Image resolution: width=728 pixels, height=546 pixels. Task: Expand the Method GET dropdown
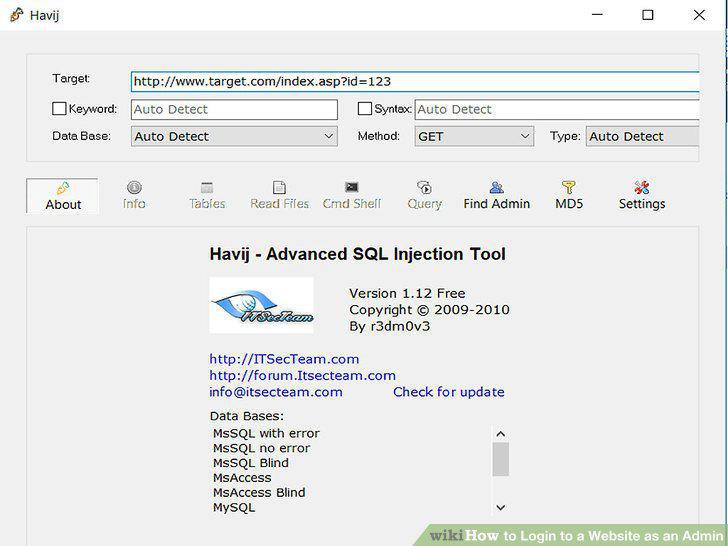click(474, 136)
